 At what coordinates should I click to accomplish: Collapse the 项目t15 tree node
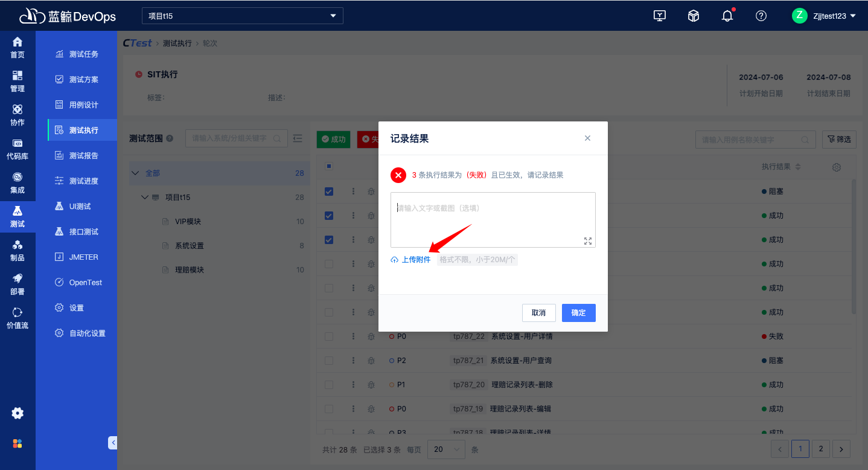(x=144, y=198)
